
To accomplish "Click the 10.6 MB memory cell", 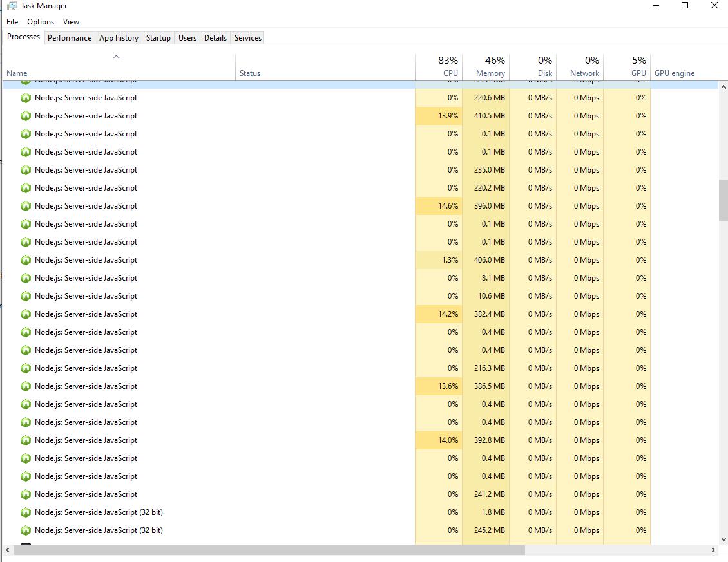I will click(486, 296).
